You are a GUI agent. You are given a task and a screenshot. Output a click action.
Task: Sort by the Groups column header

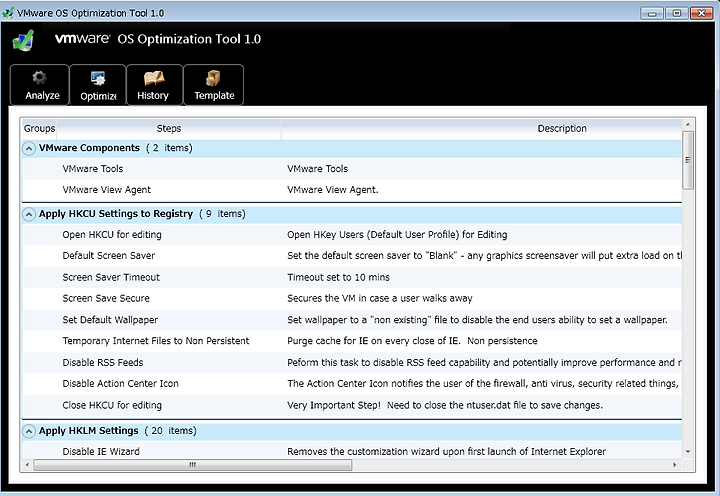[x=39, y=129]
